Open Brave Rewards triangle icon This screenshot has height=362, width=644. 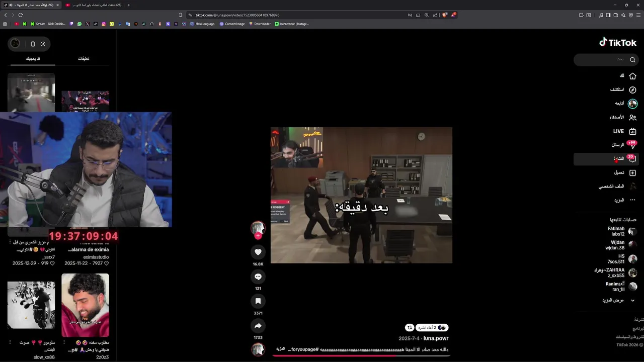453,15
